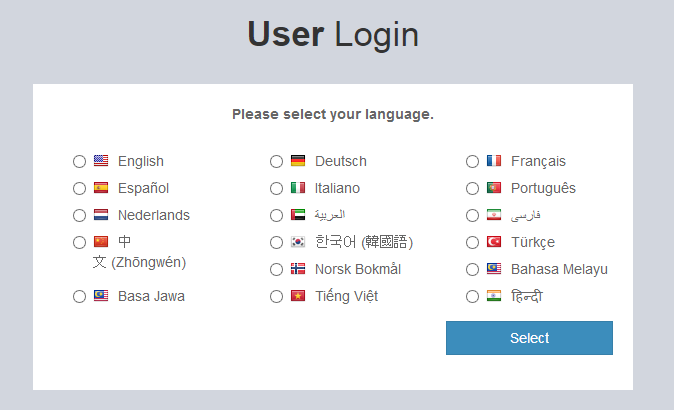Click the Arabic language label

[330, 215]
